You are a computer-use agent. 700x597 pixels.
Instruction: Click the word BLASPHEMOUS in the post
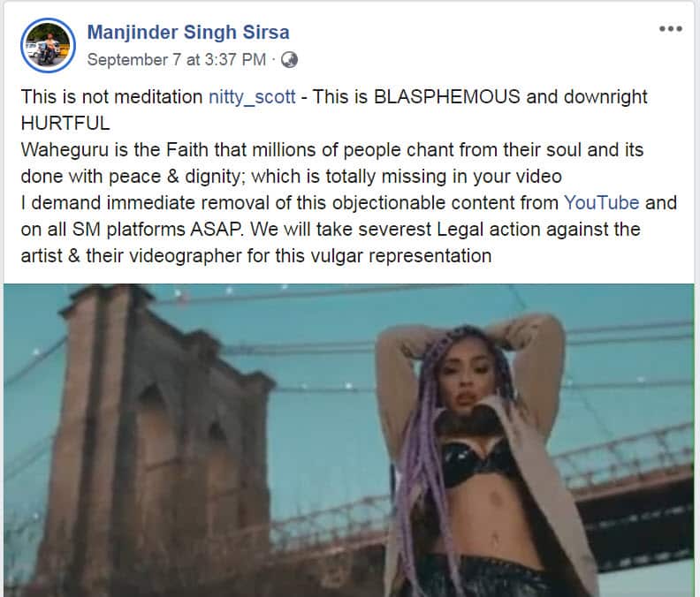447,97
